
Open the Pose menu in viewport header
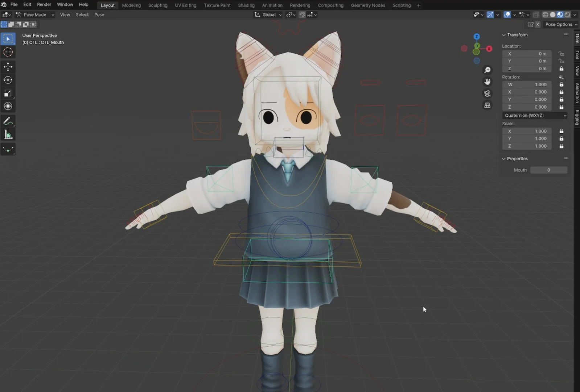pyautogui.click(x=99, y=14)
